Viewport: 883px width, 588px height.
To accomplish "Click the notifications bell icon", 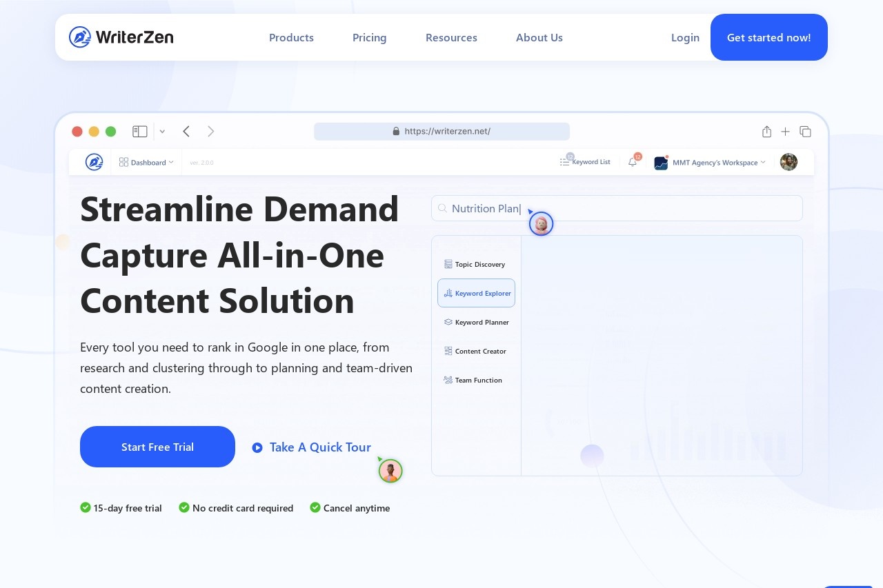I will pos(633,162).
